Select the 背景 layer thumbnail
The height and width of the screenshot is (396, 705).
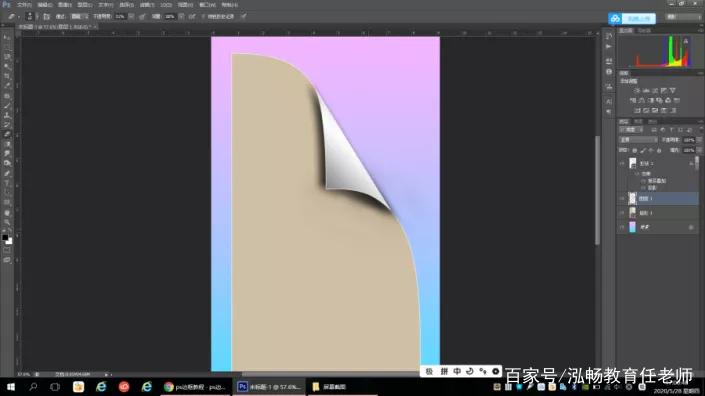pyautogui.click(x=633, y=227)
